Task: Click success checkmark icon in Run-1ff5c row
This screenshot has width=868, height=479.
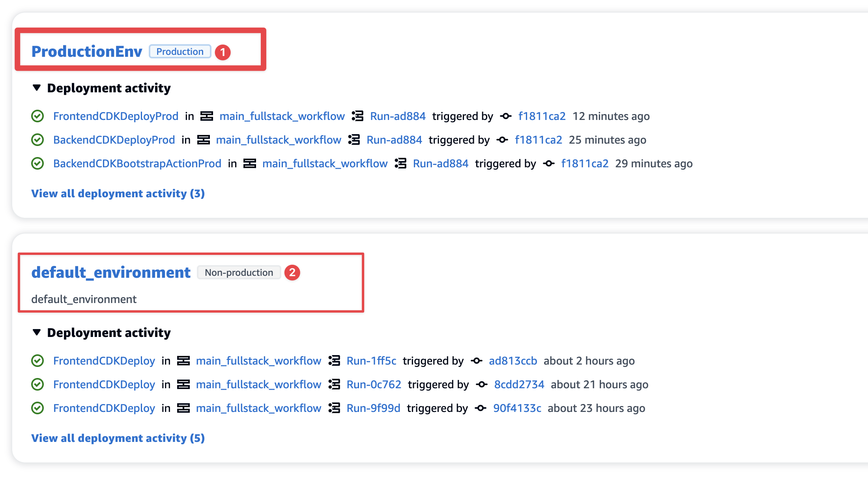Action: (37, 361)
